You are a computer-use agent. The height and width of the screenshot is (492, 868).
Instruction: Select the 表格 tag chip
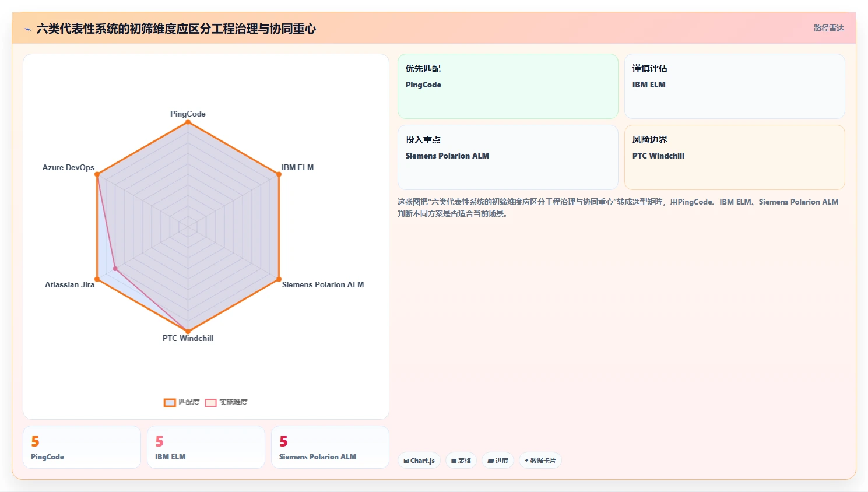pos(461,461)
